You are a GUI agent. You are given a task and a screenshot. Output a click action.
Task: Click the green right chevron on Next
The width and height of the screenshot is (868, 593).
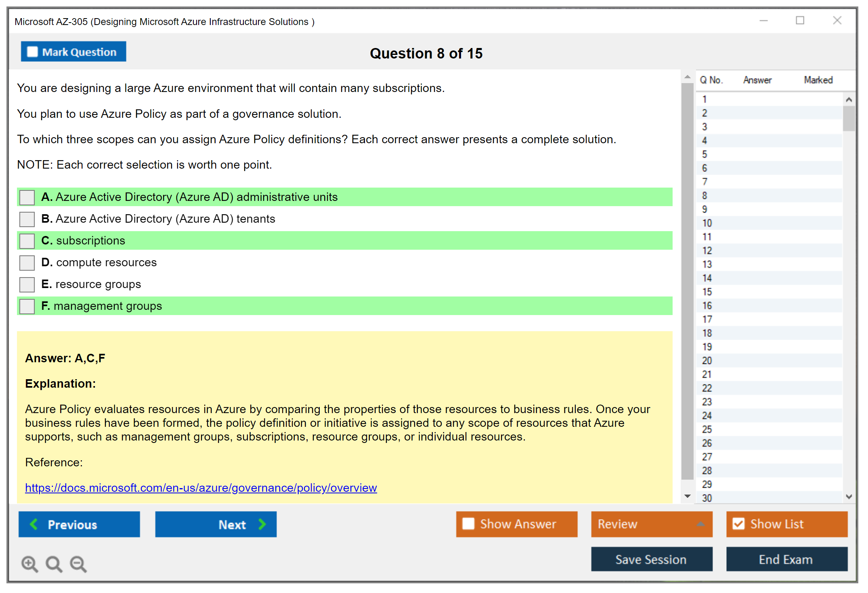pyautogui.click(x=262, y=524)
